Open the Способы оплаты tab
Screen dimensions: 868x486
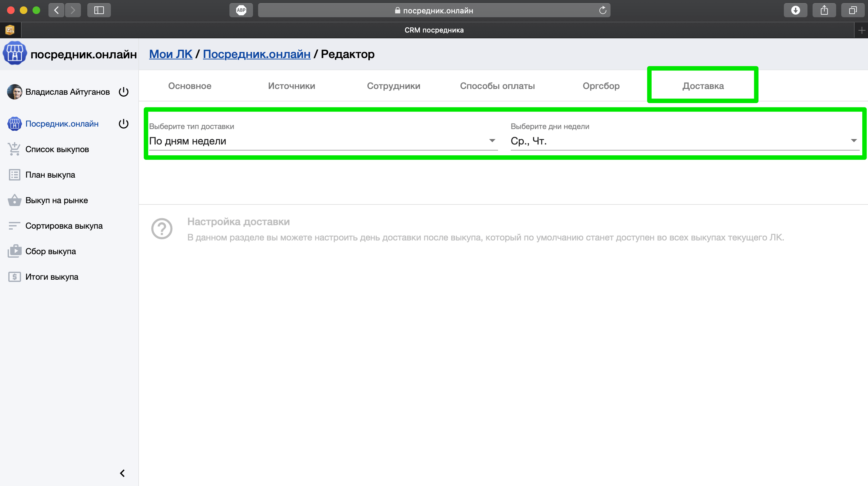497,86
